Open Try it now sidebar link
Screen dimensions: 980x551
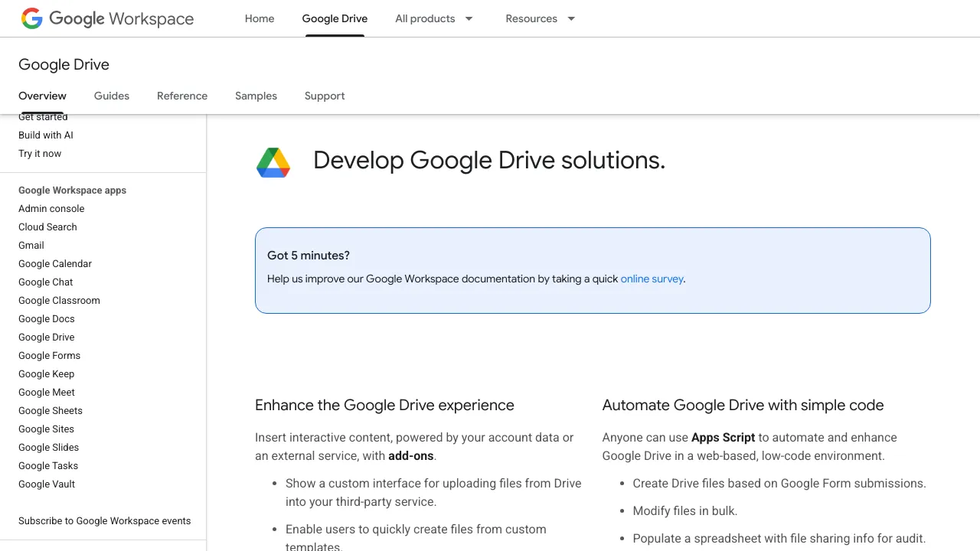point(40,153)
